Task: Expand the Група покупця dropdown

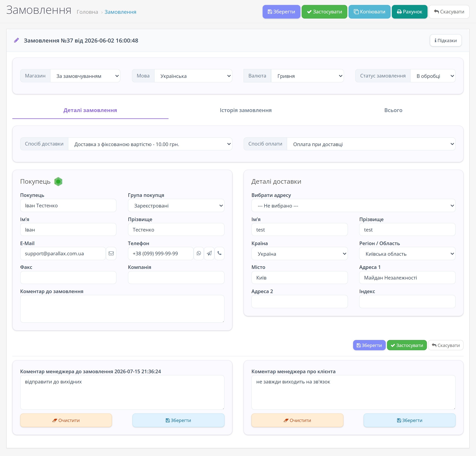Action: (x=176, y=206)
